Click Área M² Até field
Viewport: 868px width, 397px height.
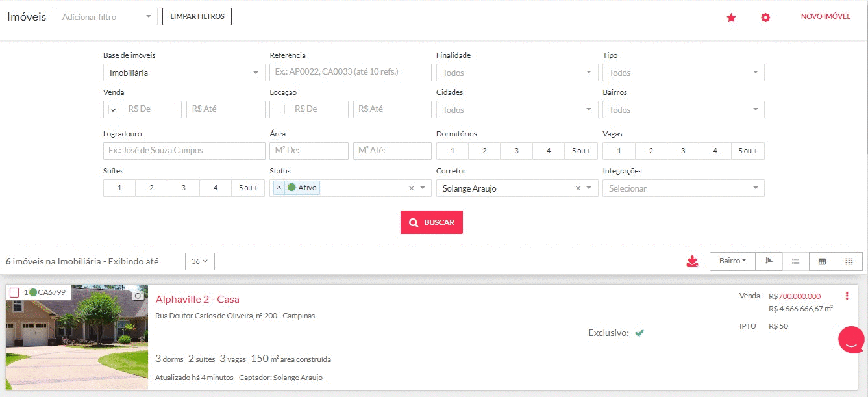[x=392, y=151]
